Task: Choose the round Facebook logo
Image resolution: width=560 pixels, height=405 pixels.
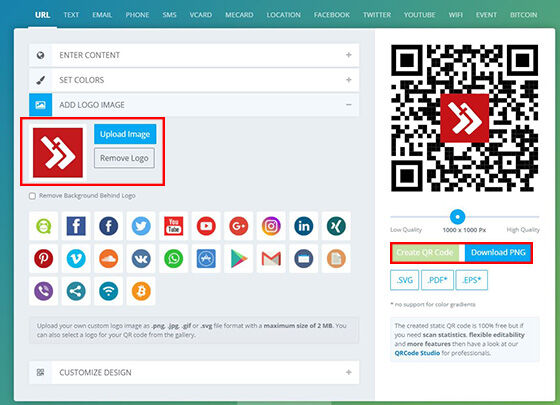Action: pos(109,226)
